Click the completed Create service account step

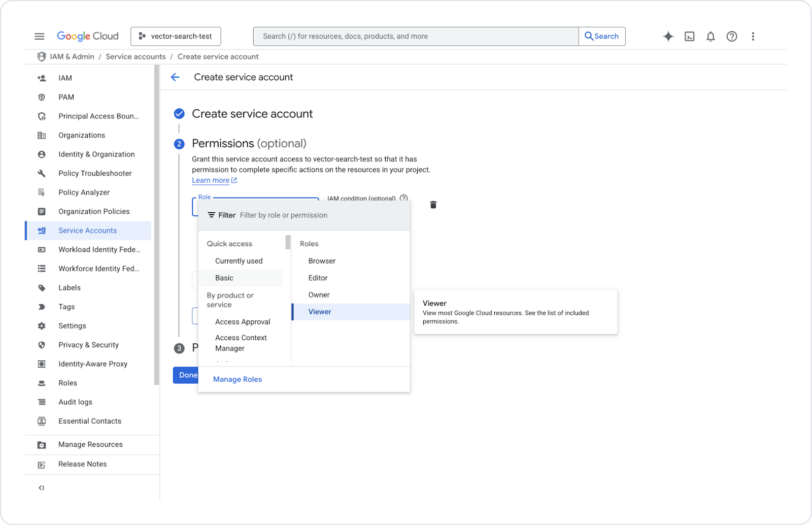(x=179, y=114)
